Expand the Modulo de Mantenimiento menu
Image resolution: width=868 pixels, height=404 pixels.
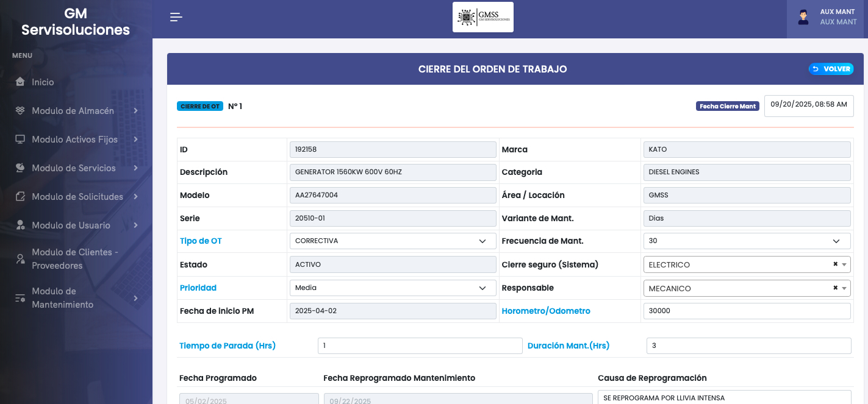click(77, 298)
